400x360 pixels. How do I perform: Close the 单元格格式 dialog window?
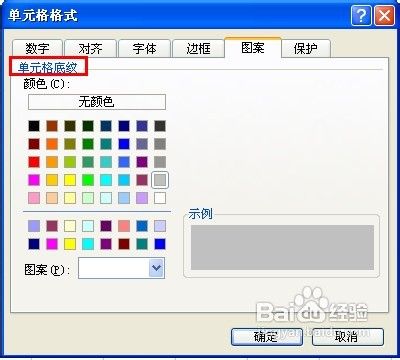(384, 15)
